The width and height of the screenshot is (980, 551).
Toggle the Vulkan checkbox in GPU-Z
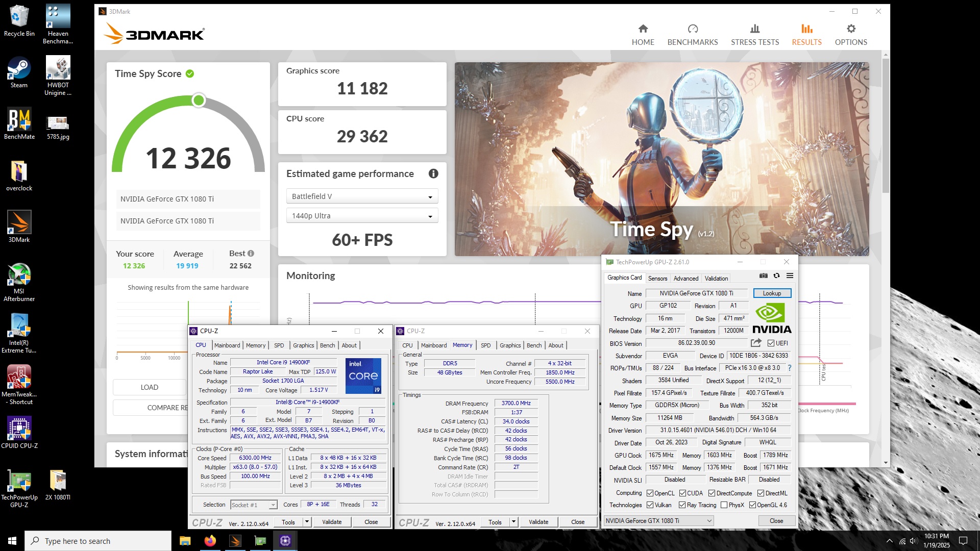point(650,505)
